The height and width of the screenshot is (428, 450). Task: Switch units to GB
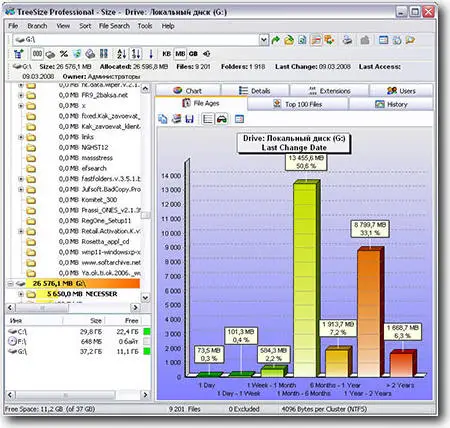pos(193,54)
